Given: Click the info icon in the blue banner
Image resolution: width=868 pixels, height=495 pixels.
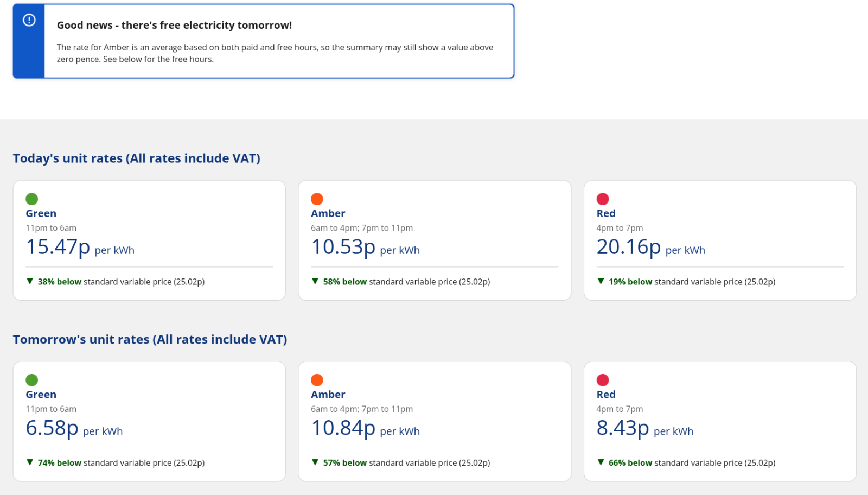Looking at the screenshot, I should click(29, 20).
